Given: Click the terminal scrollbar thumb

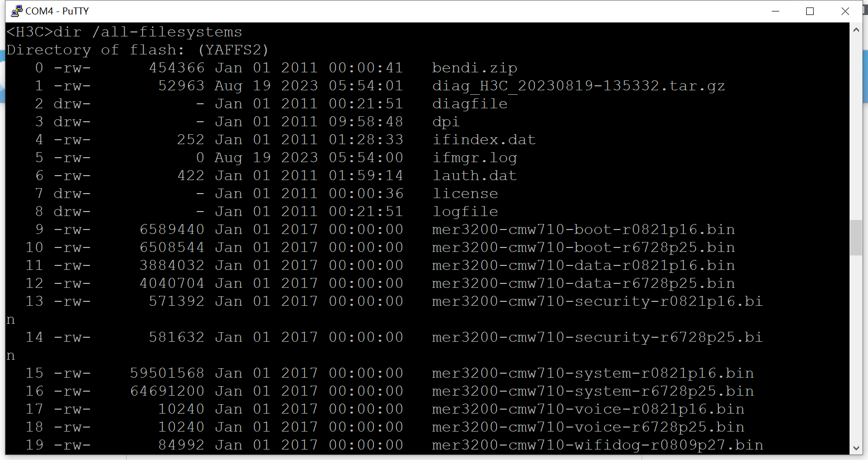Looking at the screenshot, I should tap(856, 237).
